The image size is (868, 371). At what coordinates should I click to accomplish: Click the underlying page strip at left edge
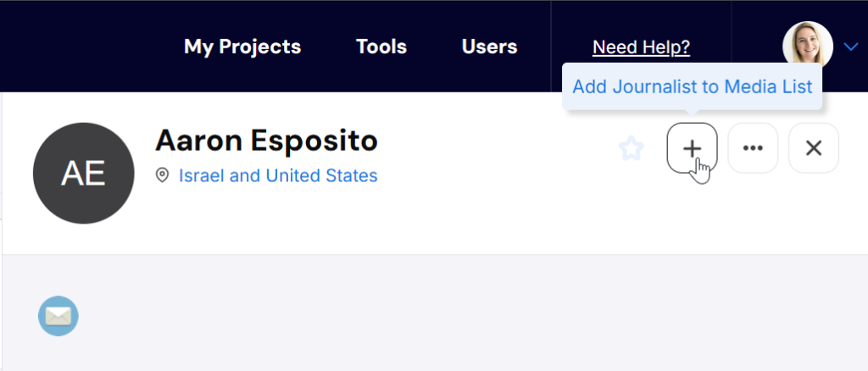(1, 232)
